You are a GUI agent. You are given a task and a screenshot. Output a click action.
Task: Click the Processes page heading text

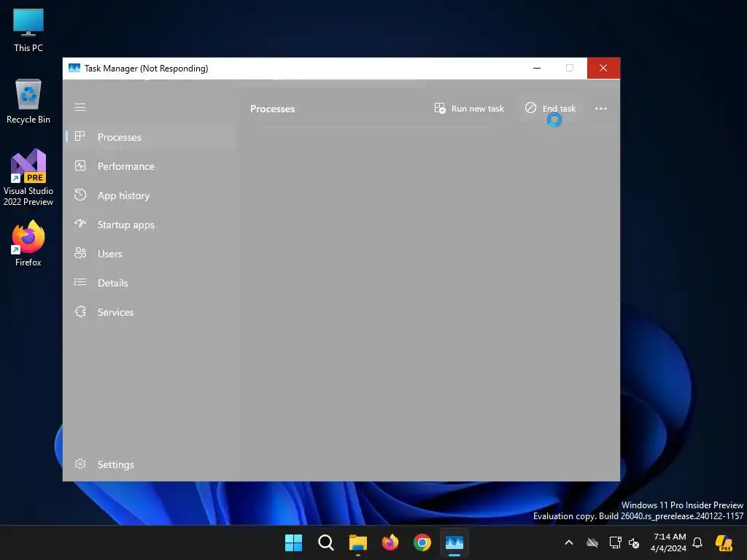(x=273, y=109)
